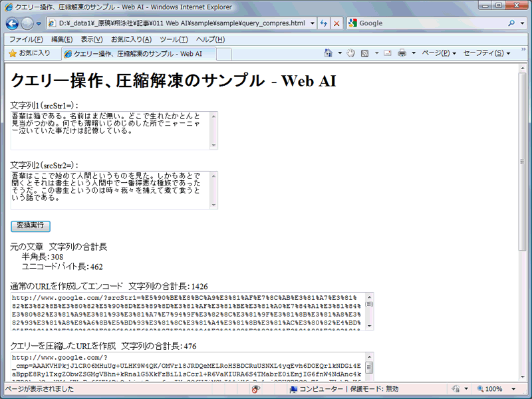Expand the feeds dropdown arrow
The height and width of the screenshot is (399, 532).
pos(376,53)
